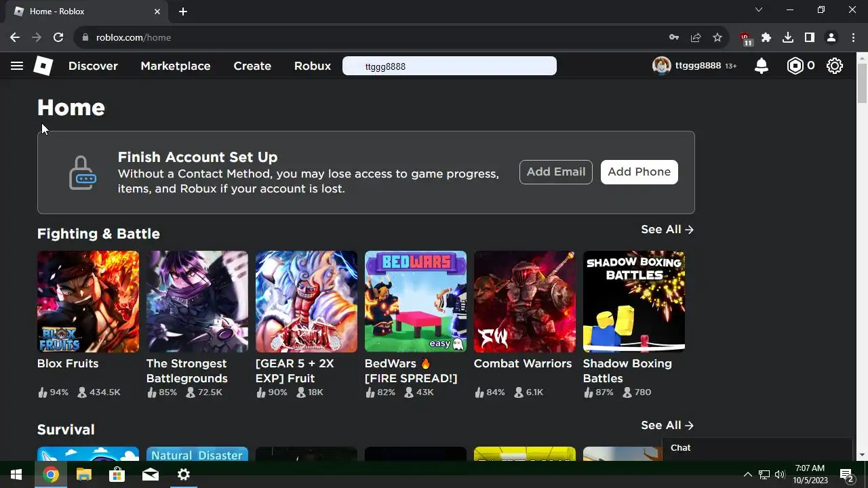Open Blox Fruits game thumbnail

tap(88, 302)
